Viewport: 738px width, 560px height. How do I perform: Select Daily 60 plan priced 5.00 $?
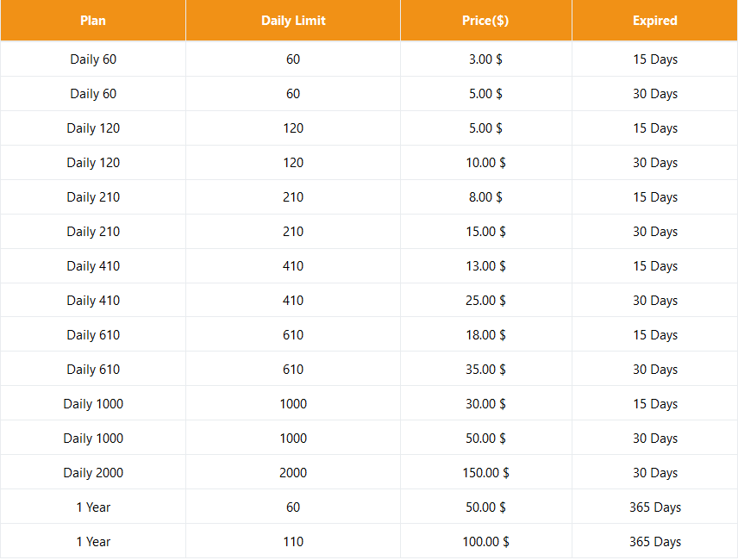pyautogui.click(x=93, y=94)
